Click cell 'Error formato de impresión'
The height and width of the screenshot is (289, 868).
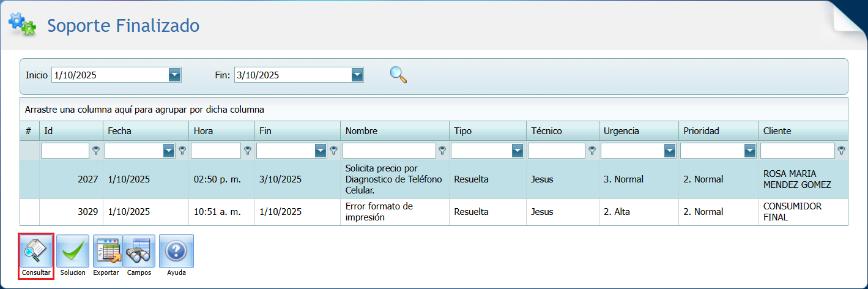tap(395, 212)
